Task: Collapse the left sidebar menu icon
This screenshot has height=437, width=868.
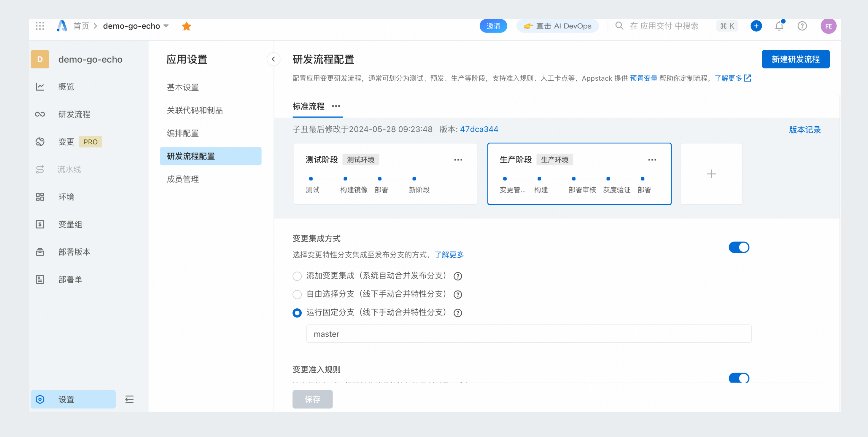Action: point(129,399)
